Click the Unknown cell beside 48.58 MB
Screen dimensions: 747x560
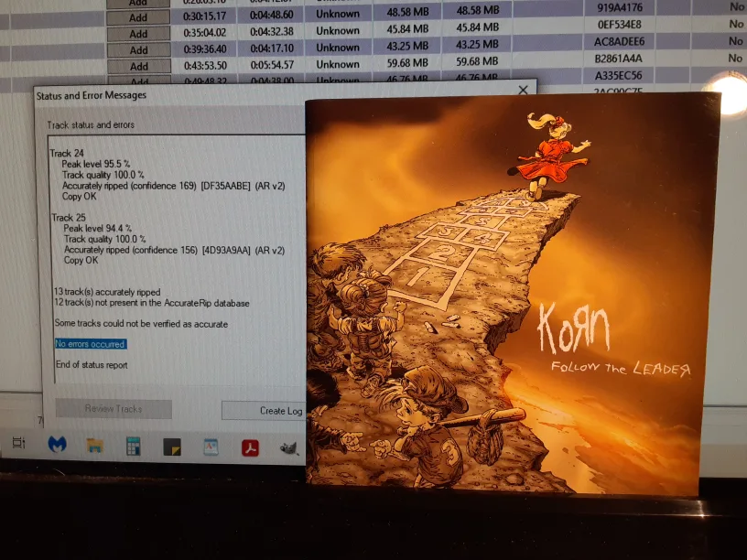[336, 14]
